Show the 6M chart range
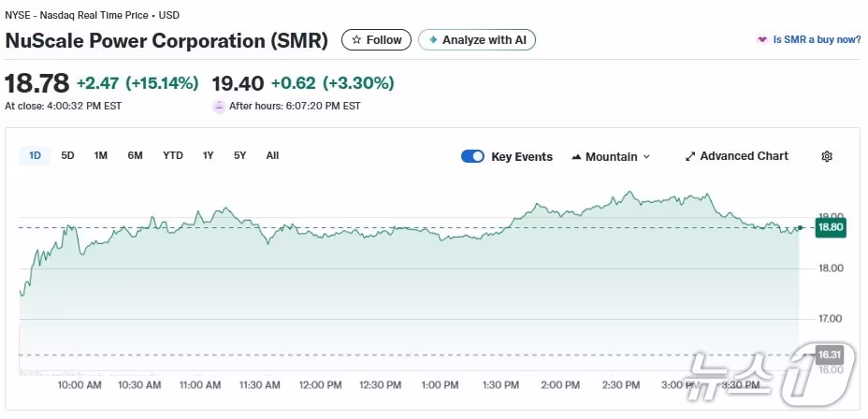The image size is (868, 419). click(135, 155)
